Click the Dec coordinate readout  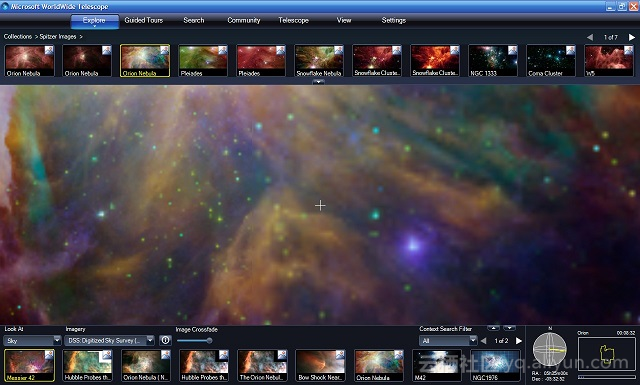coord(549,379)
